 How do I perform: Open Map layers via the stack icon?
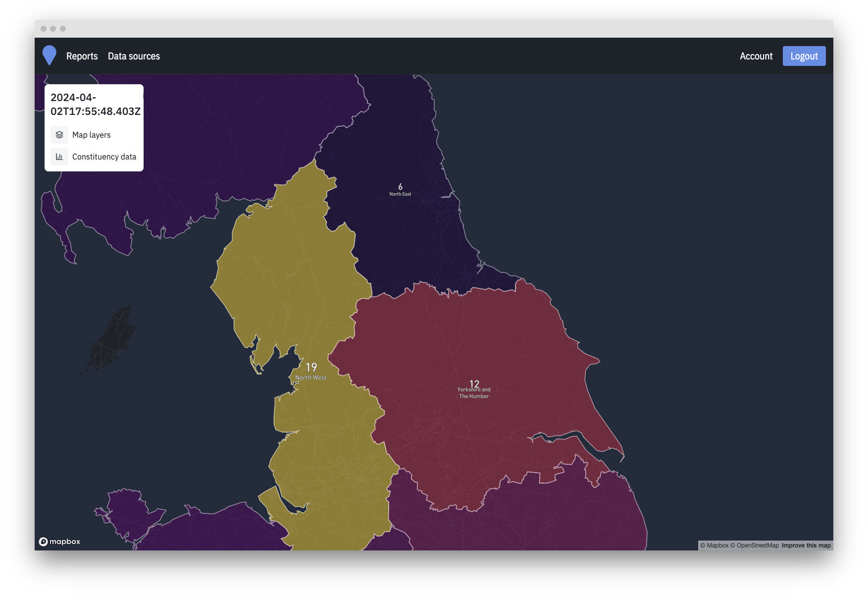(59, 135)
